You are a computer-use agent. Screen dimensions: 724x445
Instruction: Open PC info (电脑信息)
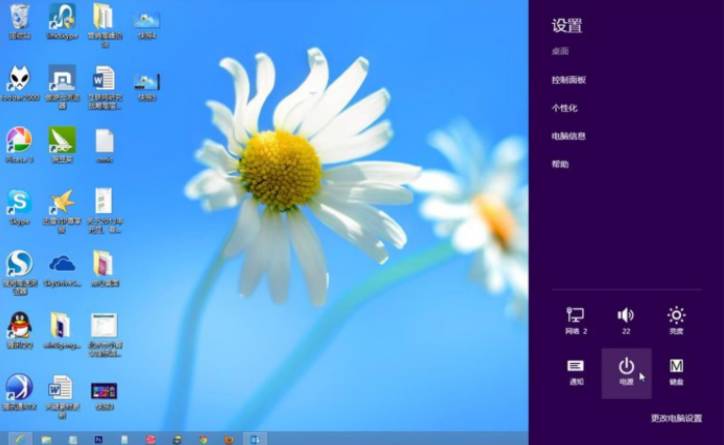pos(568,135)
